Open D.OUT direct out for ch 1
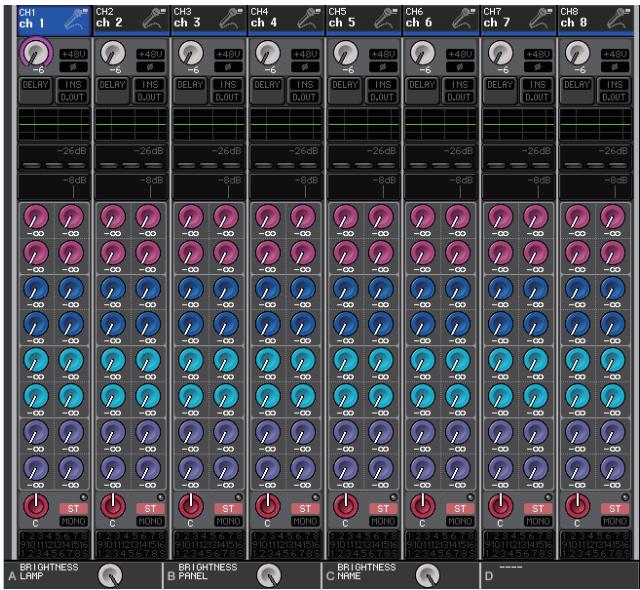The width and height of the screenshot is (640, 590). (x=73, y=97)
